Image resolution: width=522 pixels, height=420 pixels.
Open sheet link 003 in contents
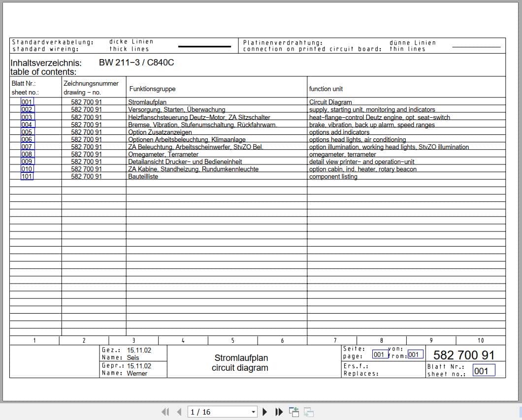coord(27,117)
